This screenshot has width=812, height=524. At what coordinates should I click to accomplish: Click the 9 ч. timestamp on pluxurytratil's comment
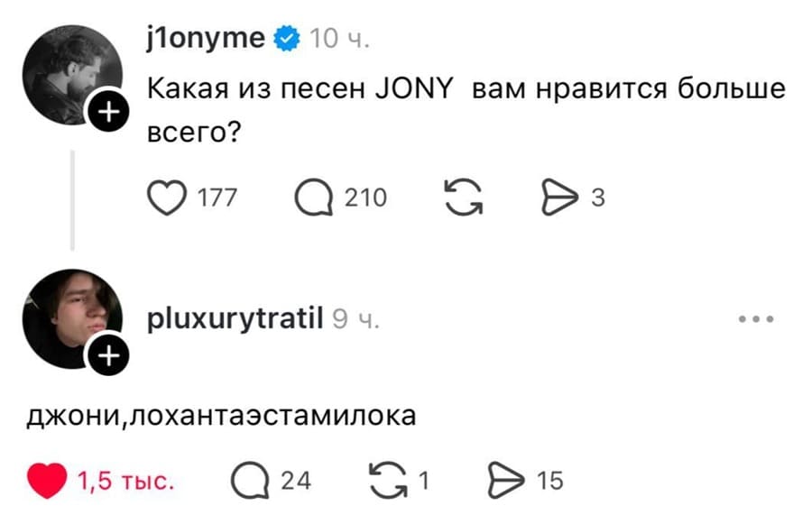tap(351, 317)
